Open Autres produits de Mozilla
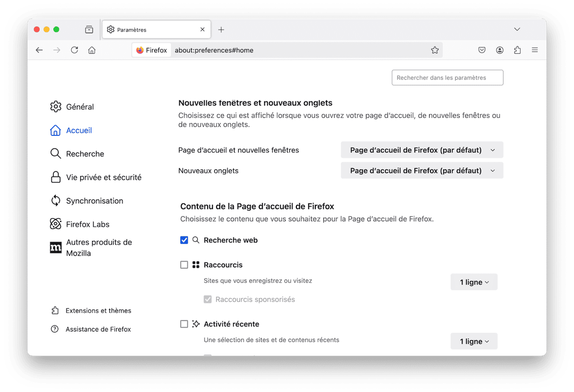This screenshot has width=574, height=392. coord(100,248)
